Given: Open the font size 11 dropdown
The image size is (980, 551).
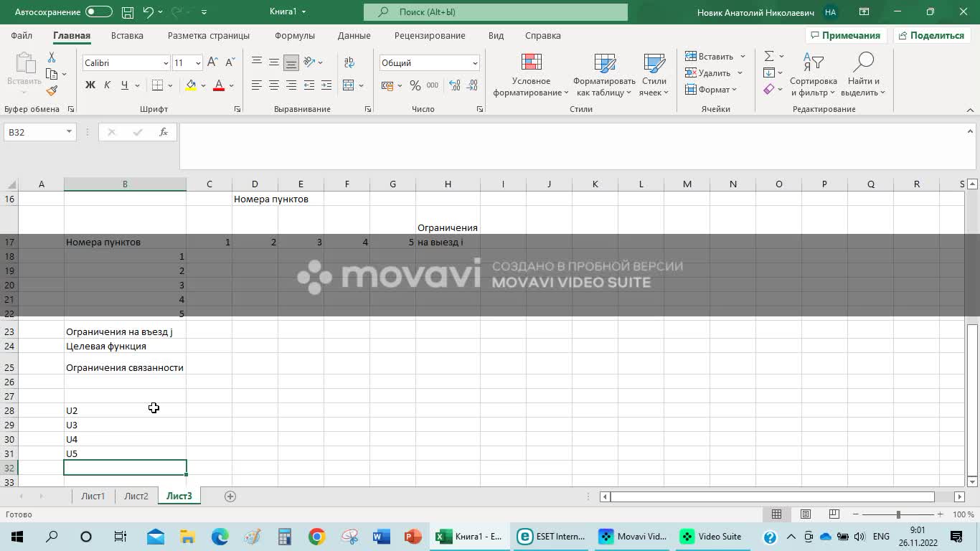Looking at the screenshot, I should [x=198, y=63].
